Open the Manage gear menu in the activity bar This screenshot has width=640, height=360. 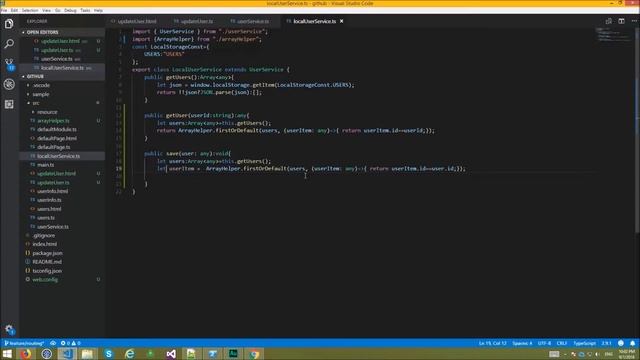9,329
